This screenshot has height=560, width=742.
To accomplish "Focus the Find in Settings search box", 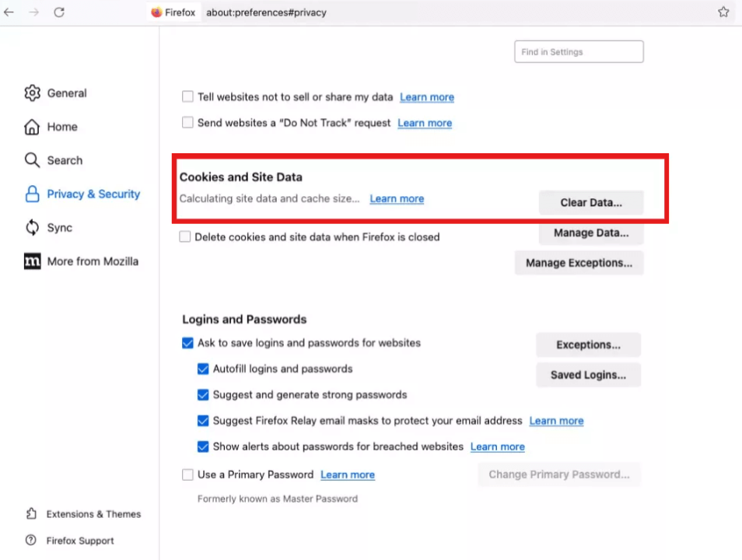I will (579, 51).
